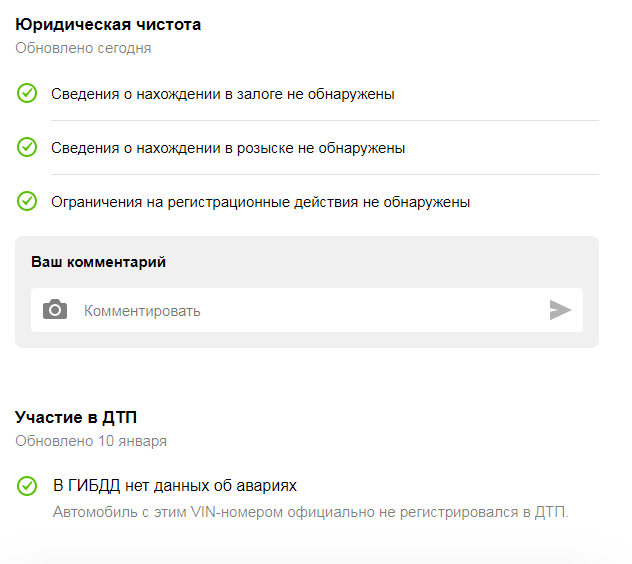Select 'Сведения о нахождении в залоге' row text
Viewport: 632px width, 564px height.
[222, 94]
